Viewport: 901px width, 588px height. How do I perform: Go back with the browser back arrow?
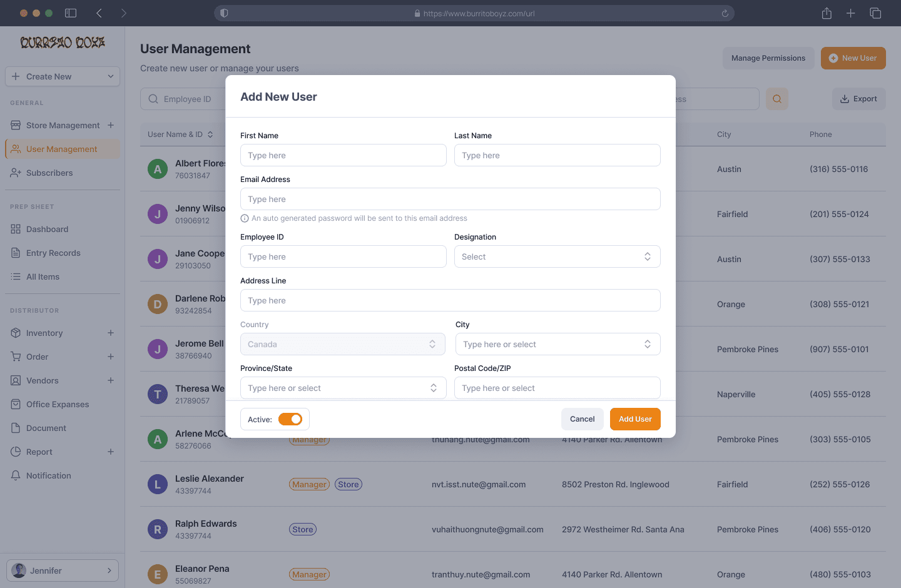coord(99,13)
